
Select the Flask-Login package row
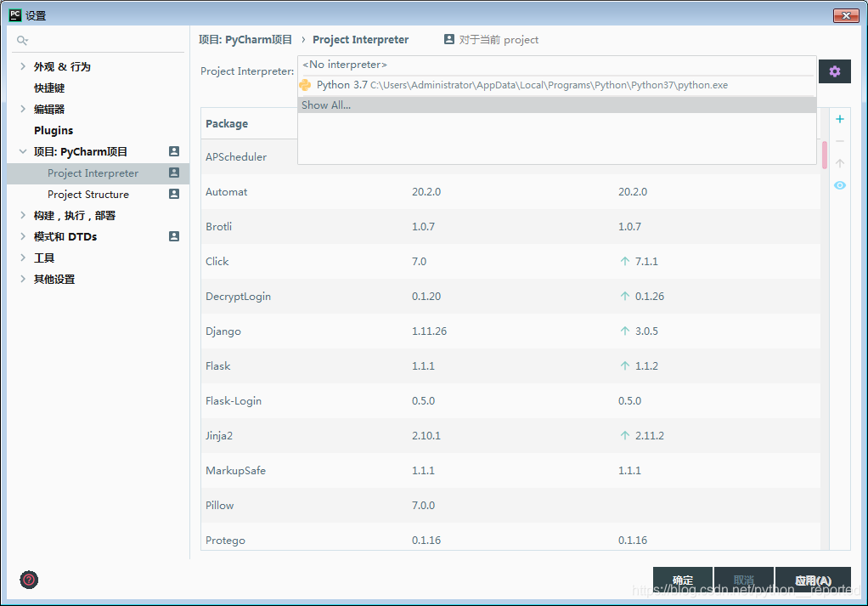pos(510,401)
